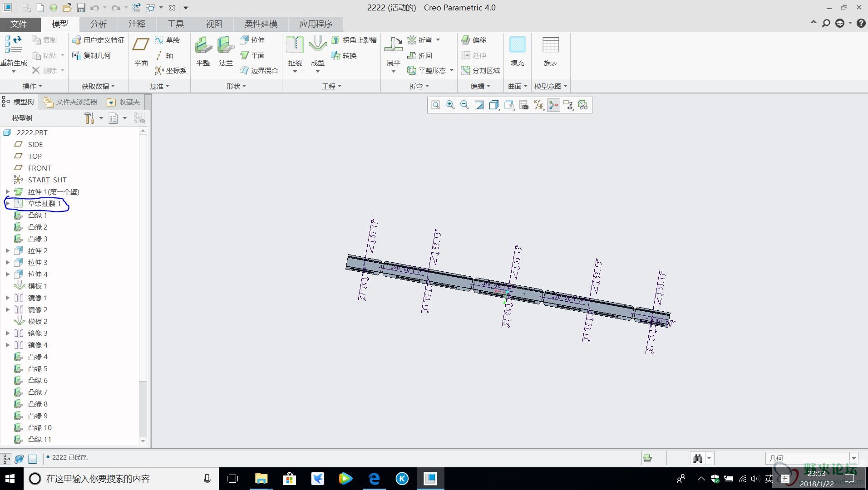Toggle the model tree panel icon in status bar
This screenshot has height=490, width=868.
tap(6, 459)
